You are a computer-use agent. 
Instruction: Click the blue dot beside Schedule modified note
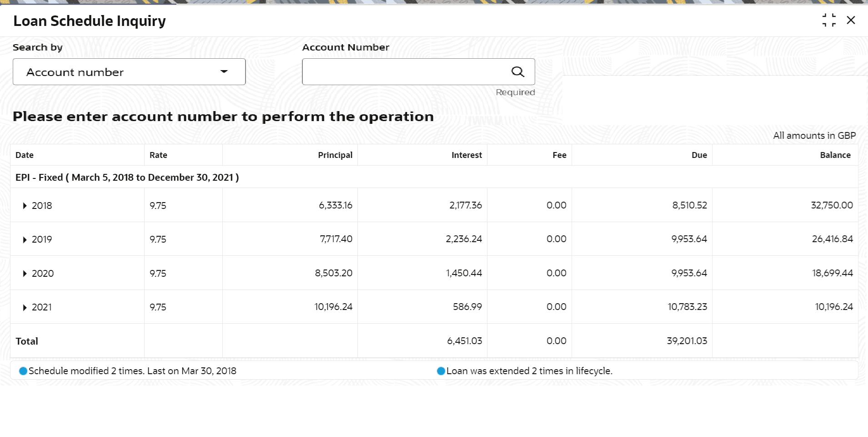click(23, 371)
